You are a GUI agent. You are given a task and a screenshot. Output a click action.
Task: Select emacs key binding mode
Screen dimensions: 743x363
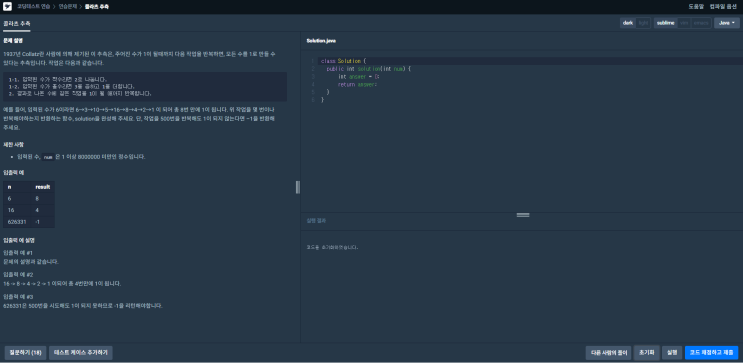(x=700, y=23)
